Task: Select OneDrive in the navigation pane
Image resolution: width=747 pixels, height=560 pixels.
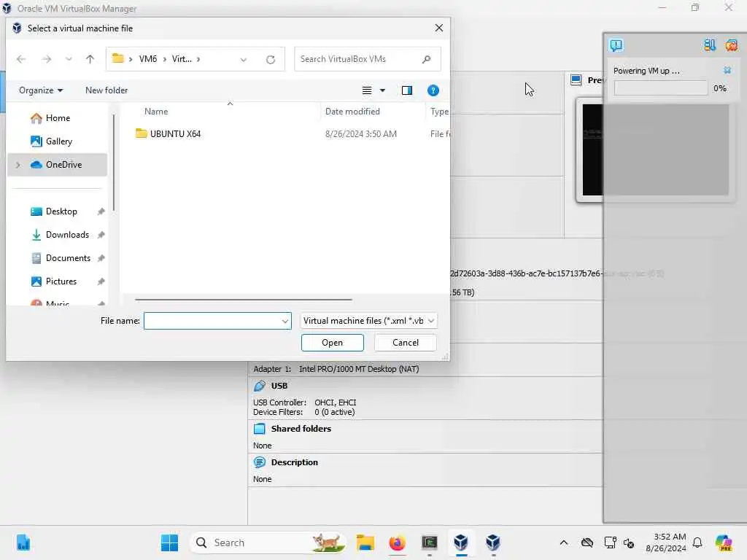Action: pos(57,164)
